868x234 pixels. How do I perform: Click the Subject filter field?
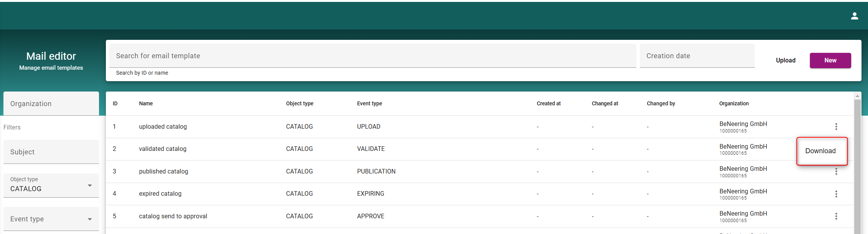(51, 152)
